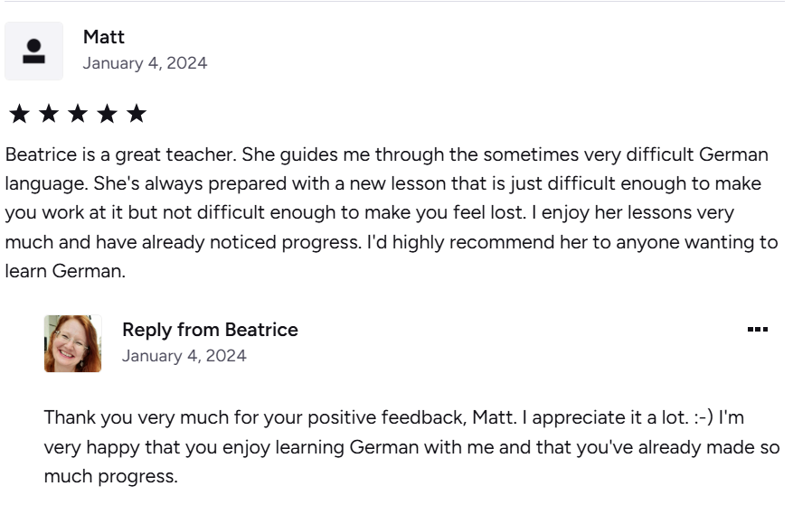Click the review date under Matt

point(145,63)
